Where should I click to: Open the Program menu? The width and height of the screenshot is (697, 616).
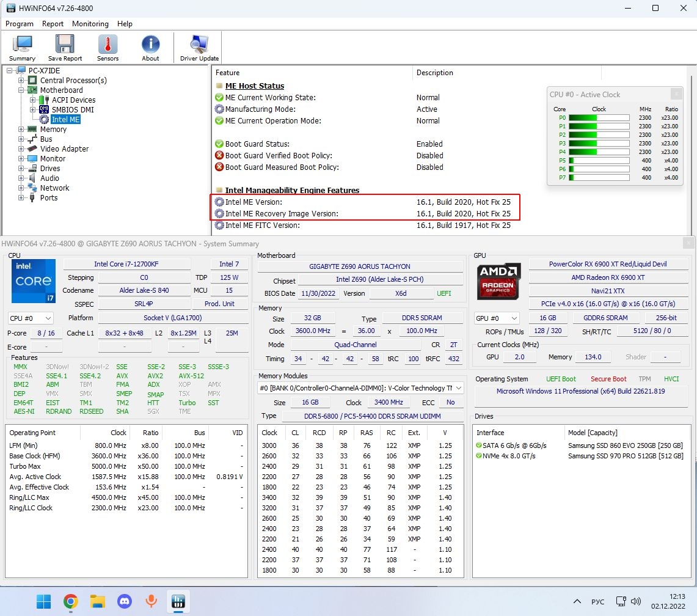pyautogui.click(x=19, y=24)
